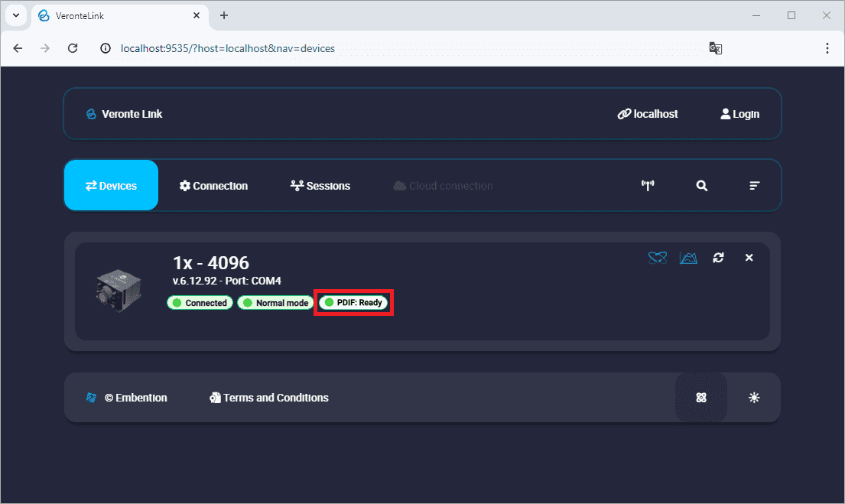Click the localhost link in header

(x=648, y=114)
